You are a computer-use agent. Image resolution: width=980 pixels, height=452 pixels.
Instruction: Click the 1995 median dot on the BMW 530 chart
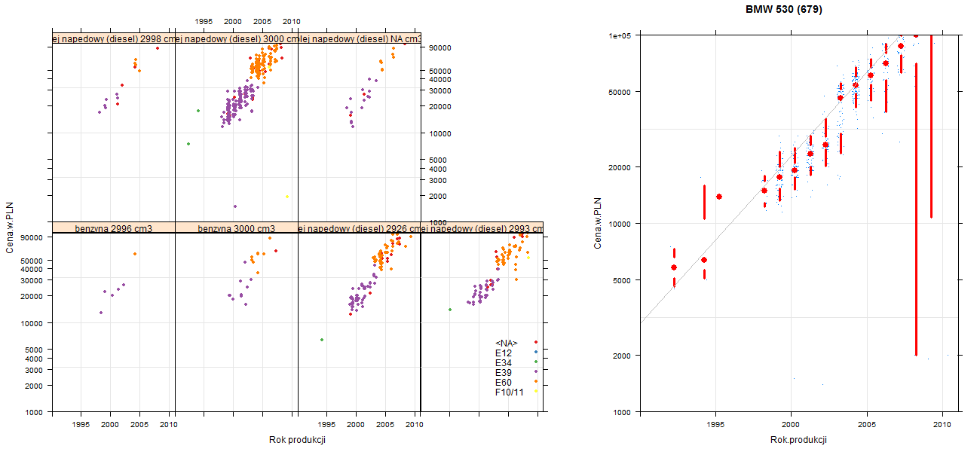click(x=719, y=197)
